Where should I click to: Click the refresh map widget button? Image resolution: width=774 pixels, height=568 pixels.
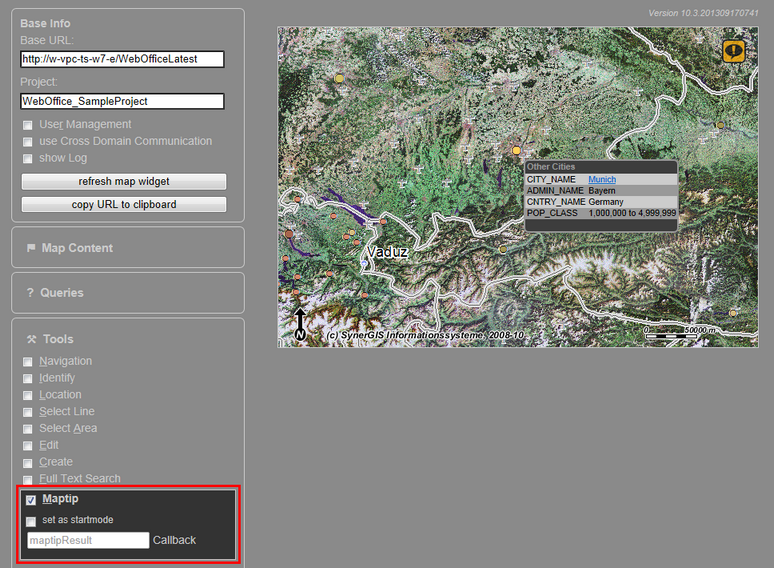click(x=124, y=182)
